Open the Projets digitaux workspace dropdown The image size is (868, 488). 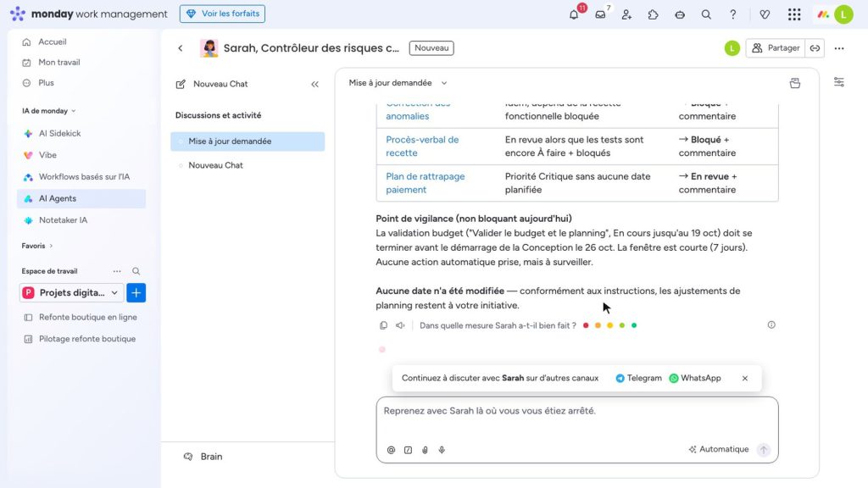click(71, 292)
